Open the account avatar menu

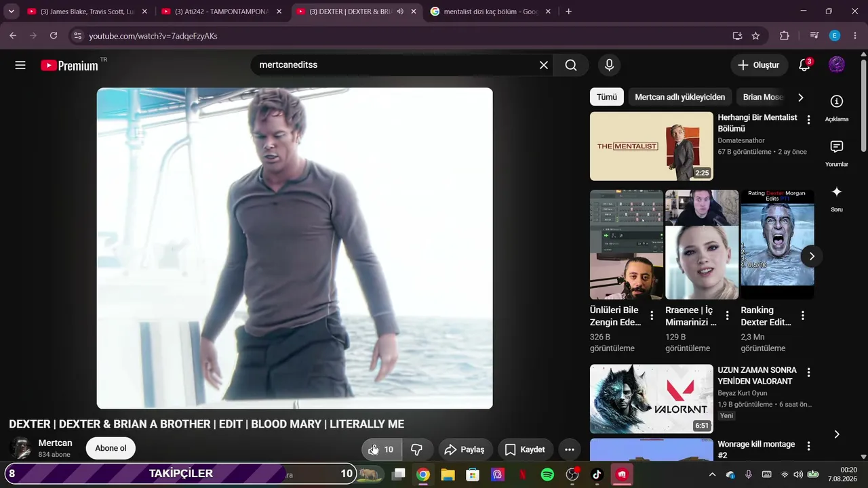(x=837, y=65)
